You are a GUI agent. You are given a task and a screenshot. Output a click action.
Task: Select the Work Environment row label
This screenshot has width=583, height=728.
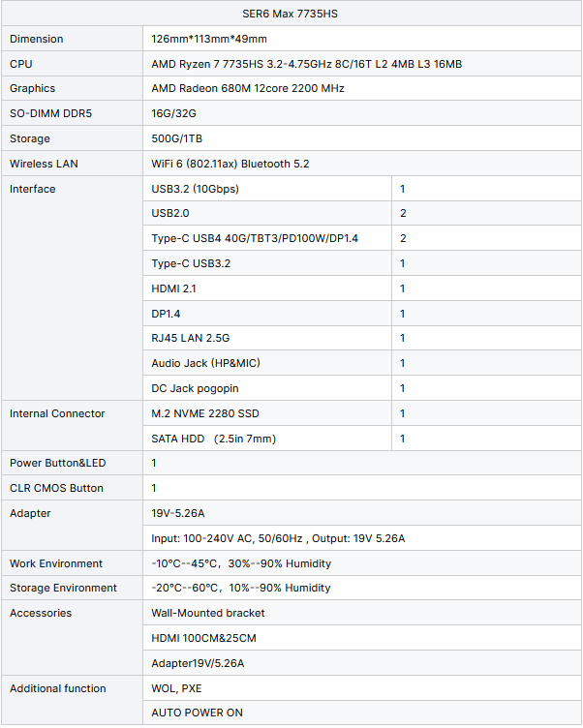(x=56, y=563)
